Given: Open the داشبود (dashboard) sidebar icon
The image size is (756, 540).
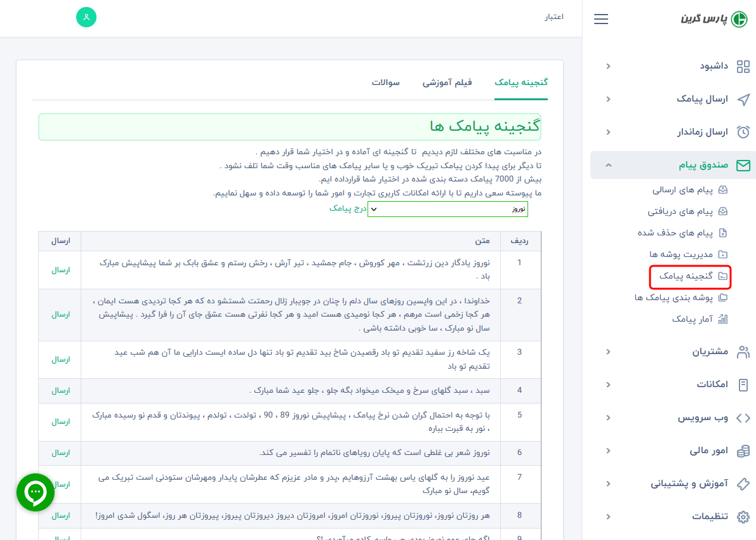Looking at the screenshot, I should [x=743, y=66].
